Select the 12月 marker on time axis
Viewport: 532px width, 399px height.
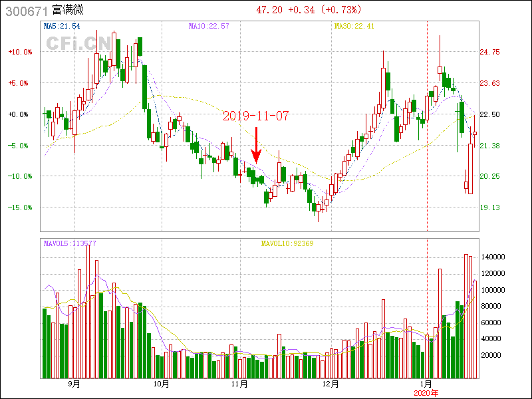coord(330,384)
